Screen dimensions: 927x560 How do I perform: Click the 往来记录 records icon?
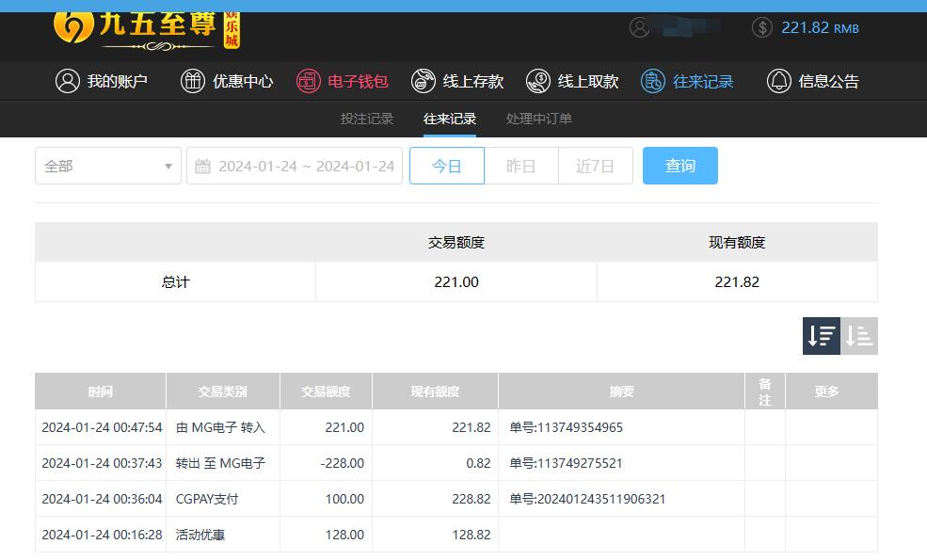pos(653,81)
